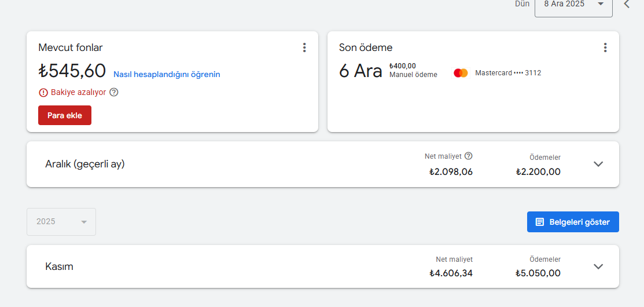Image resolution: width=644 pixels, height=307 pixels.
Task: Open the Son ödeme three-dot menu
Action: [605, 47]
